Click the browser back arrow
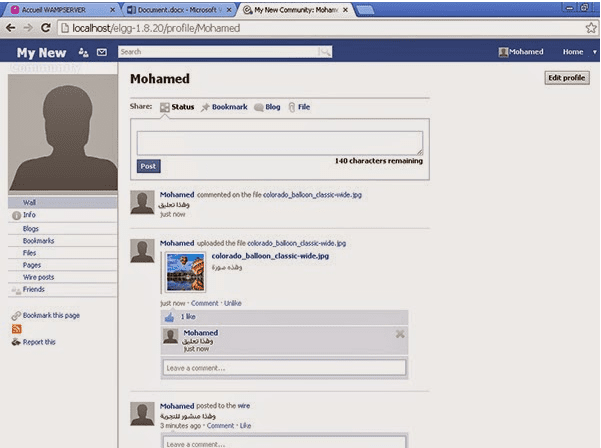601x448 pixels. (x=13, y=28)
